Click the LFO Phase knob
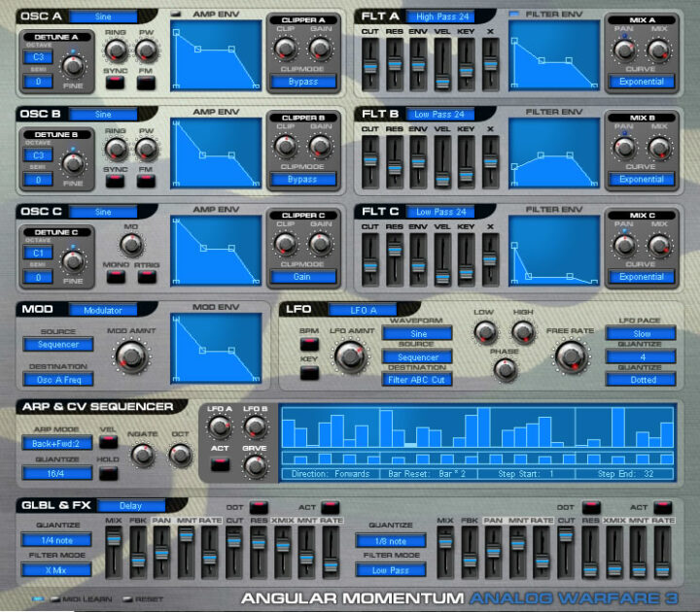Screen dimensions: 700x612 [505, 369]
